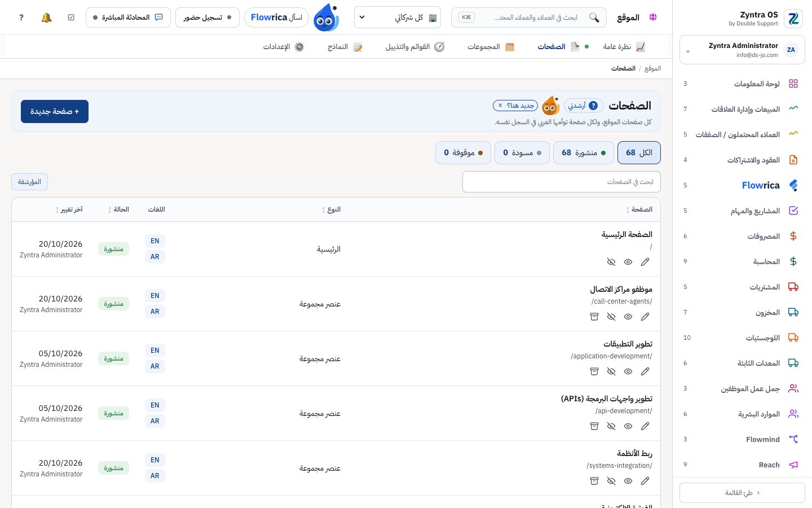This screenshot has width=812, height=508.
Task: Sort by الصفحة column header
Action: pyautogui.click(x=639, y=209)
